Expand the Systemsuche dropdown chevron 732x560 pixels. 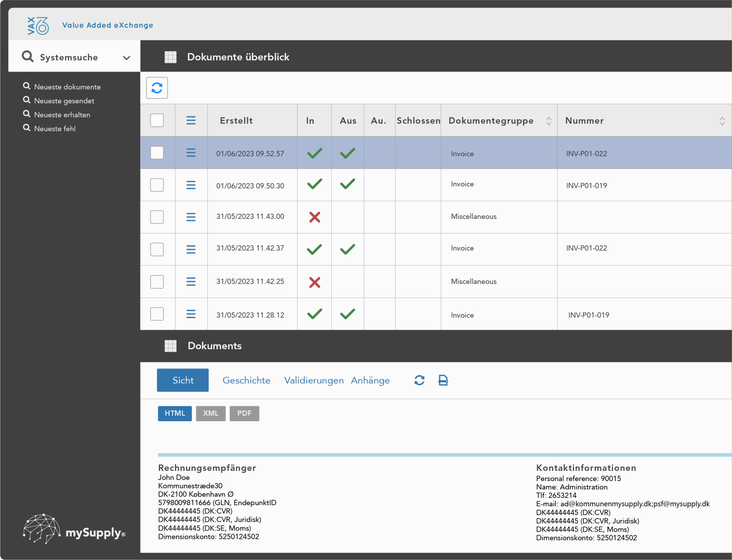click(x=126, y=58)
